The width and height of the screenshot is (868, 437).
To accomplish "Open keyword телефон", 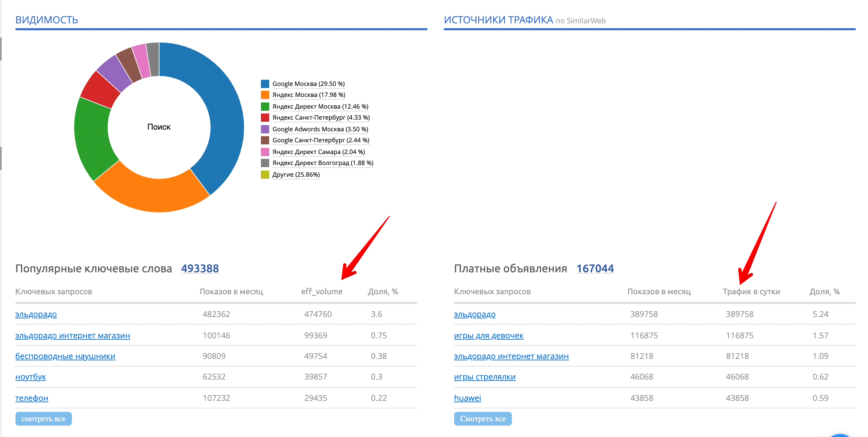I will point(32,398).
